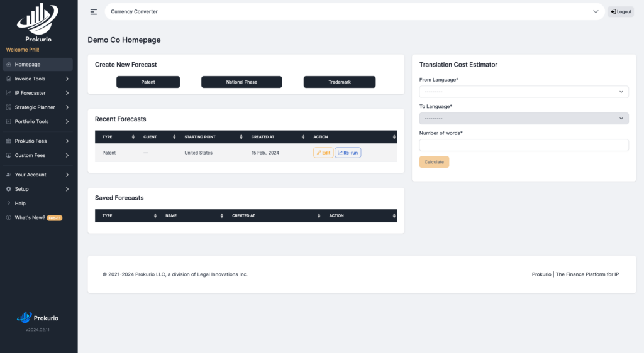The width and height of the screenshot is (644, 353).
Task: Sort Saved Forecasts by Name column
Action: (222, 215)
